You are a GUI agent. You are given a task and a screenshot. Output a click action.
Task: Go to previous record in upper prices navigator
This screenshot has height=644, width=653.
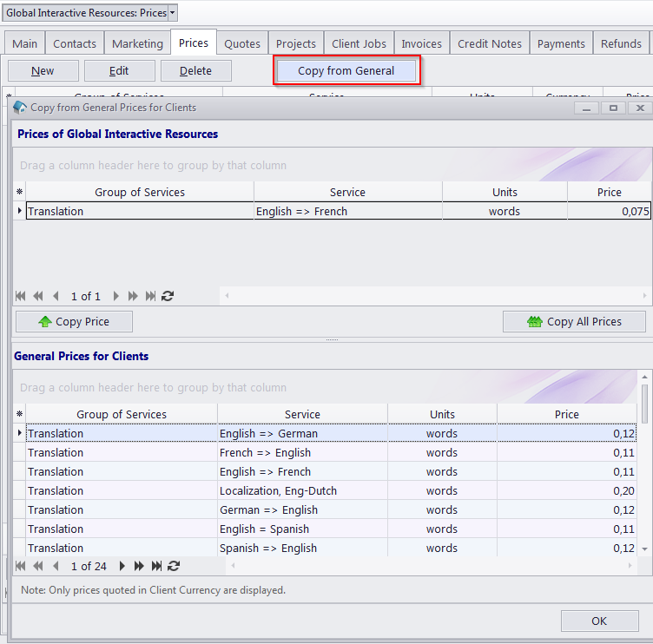(56, 296)
